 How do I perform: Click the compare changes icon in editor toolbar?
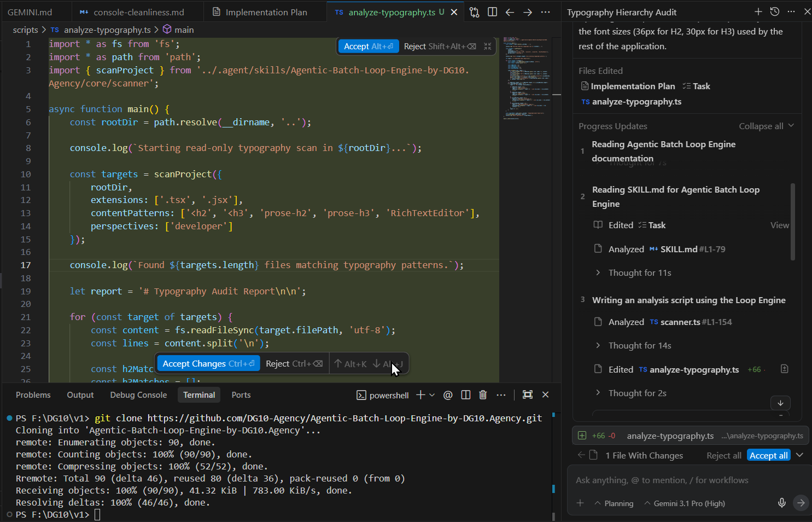(x=474, y=12)
